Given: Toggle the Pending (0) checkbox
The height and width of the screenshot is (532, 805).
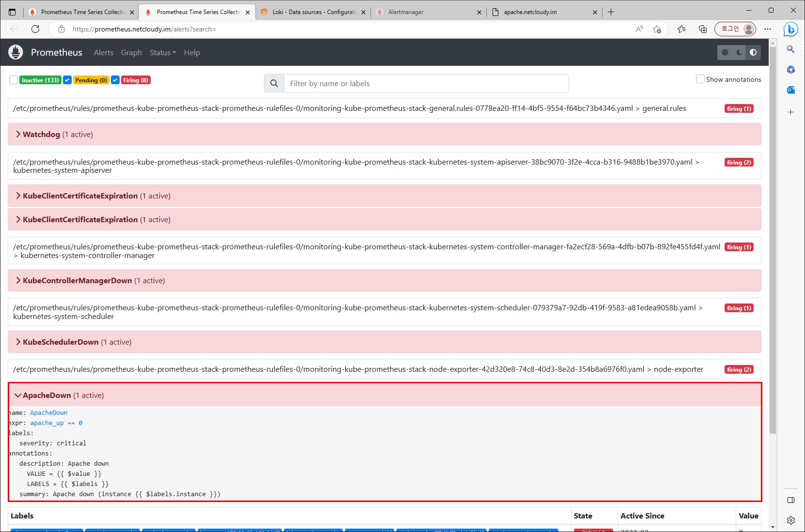Looking at the screenshot, I should [67, 80].
